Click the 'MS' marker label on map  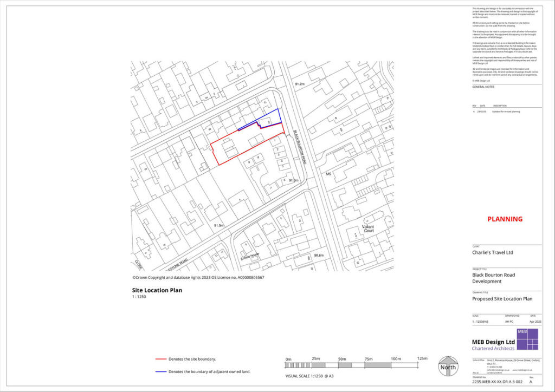click(328, 174)
